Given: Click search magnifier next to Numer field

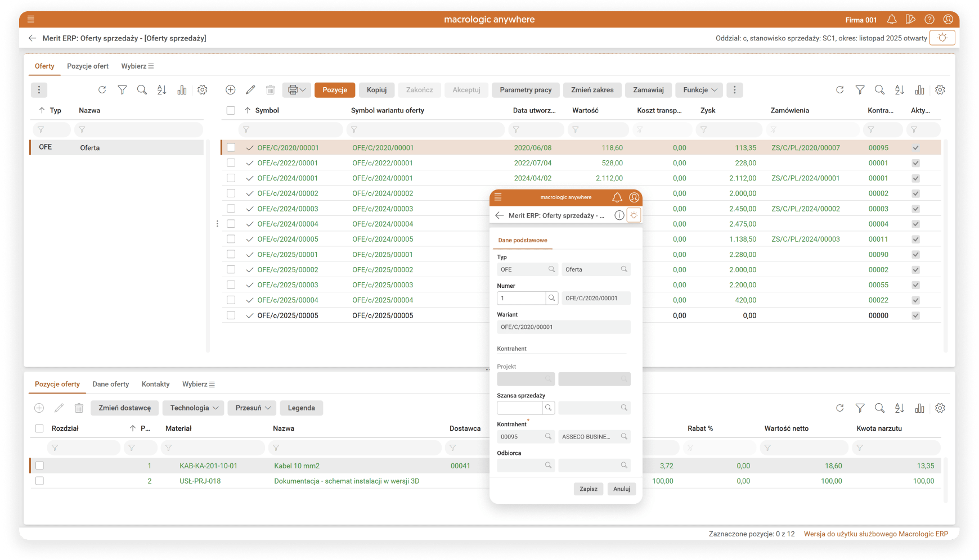Looking at the screenshot, I should (552, 298).
